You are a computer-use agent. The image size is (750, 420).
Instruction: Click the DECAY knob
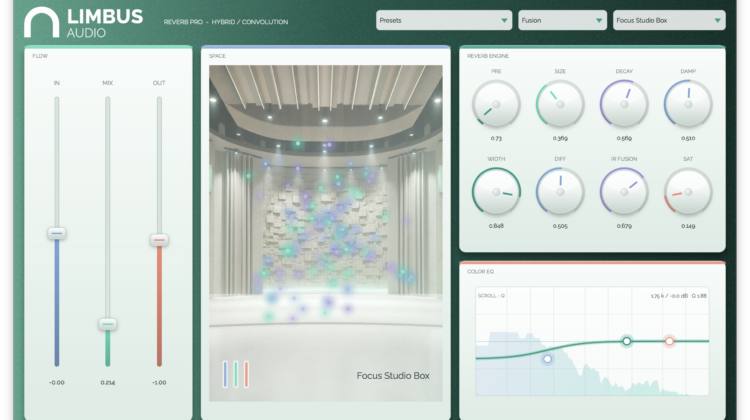[624, 104]
